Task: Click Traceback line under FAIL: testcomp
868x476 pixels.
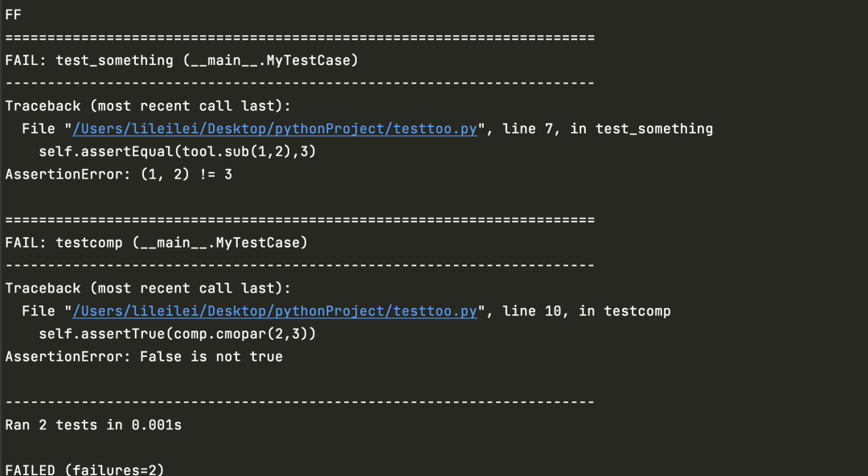Action: pyautogui.click(x=148, y=288)
